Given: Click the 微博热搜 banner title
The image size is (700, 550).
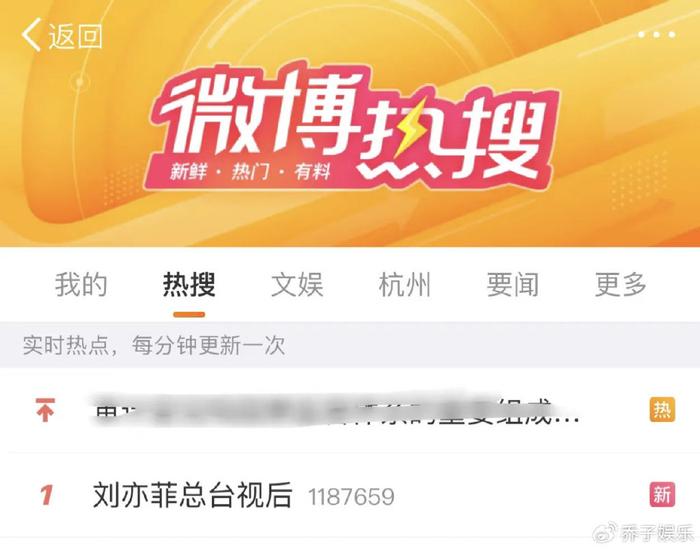Looking at the screenshot, I should click(x=352, y=126).
